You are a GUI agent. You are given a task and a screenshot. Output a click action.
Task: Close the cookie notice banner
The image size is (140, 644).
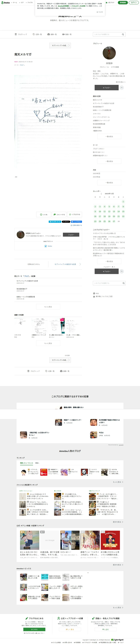(x=99, y=12)
